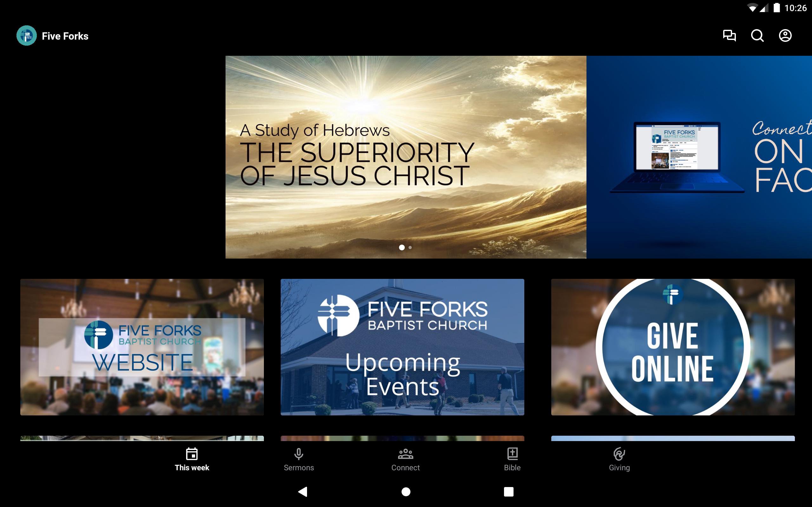Viewport: 812px width, 507px height.
Task: Select the This week tab
Action: coord(192,460)
